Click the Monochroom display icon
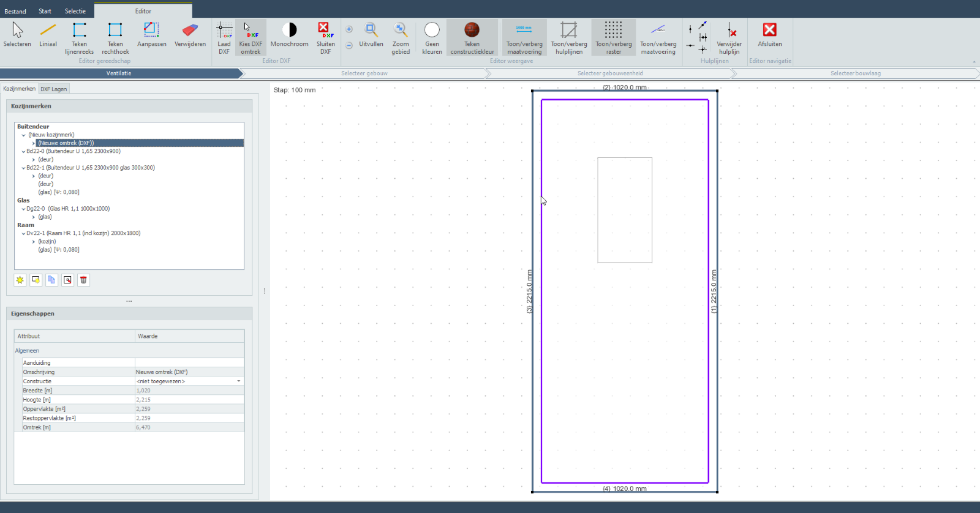 [x=289, y=35]
